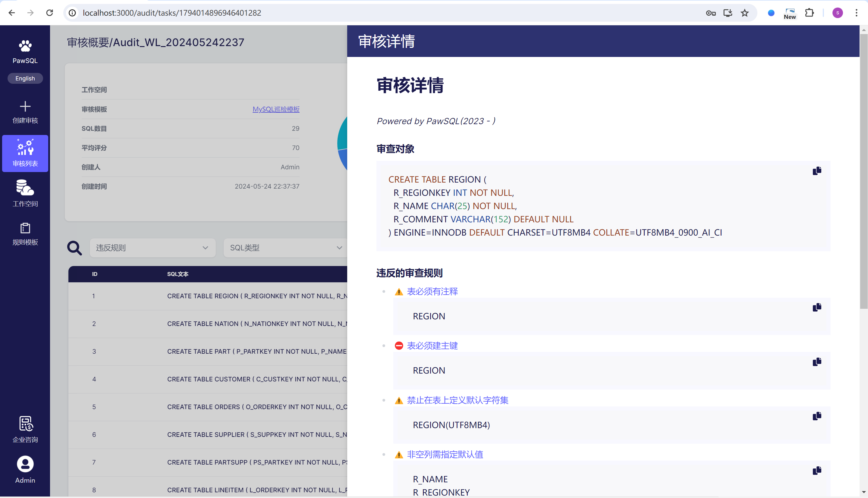Click the PawSQL paw logo icon

click(x=25, y=46)
